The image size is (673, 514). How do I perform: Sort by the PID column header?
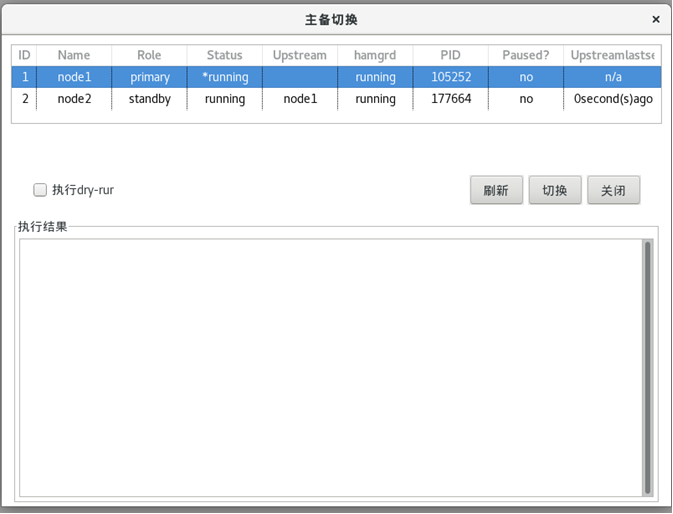click(x=450, y=55)
